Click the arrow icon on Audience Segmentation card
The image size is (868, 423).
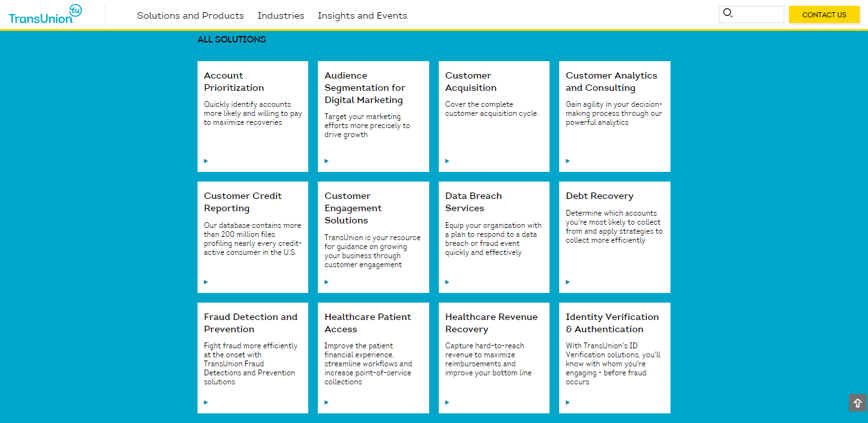326,161
